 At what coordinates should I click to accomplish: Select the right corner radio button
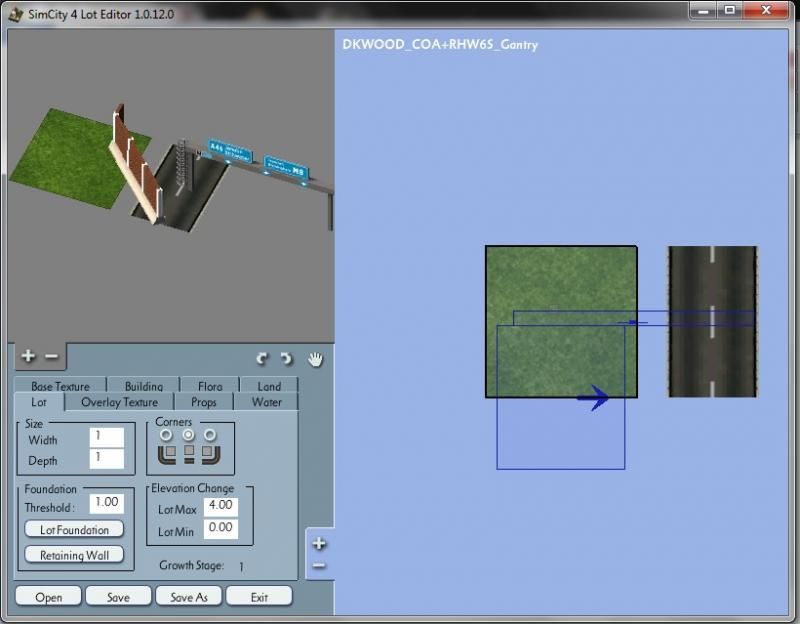coord(210,435)
